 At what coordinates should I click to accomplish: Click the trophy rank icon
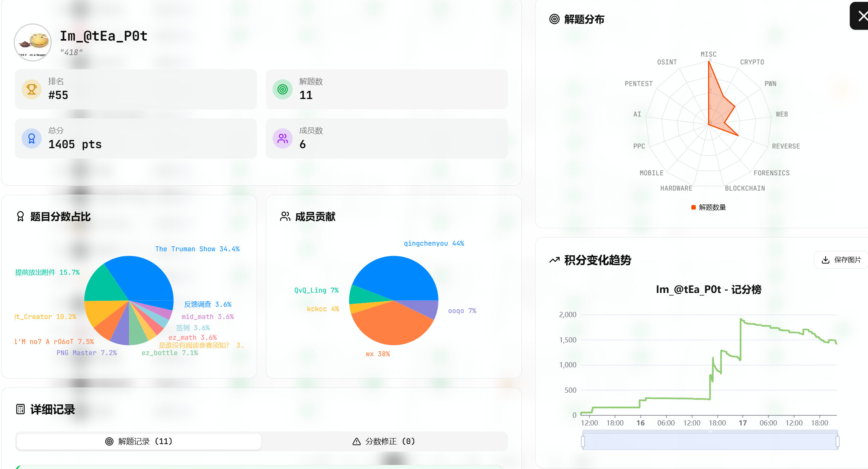[32, 89]
